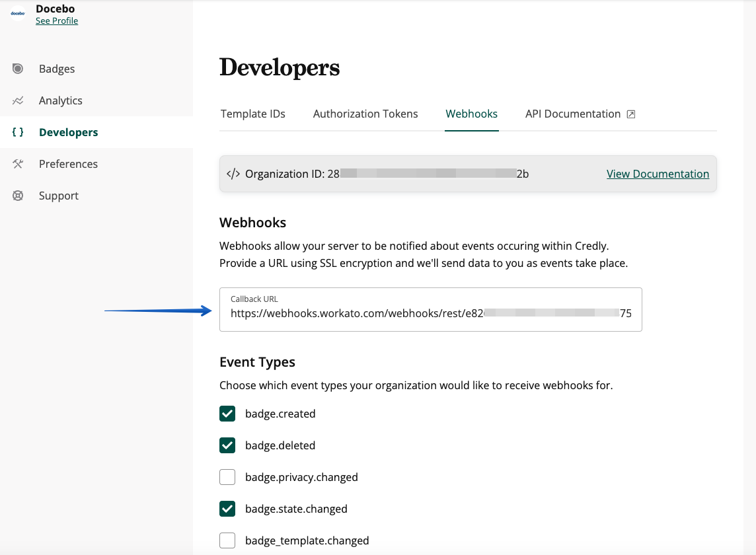Click the See Profile link
The width and height of the screenshot is (756, 555).
57,21
